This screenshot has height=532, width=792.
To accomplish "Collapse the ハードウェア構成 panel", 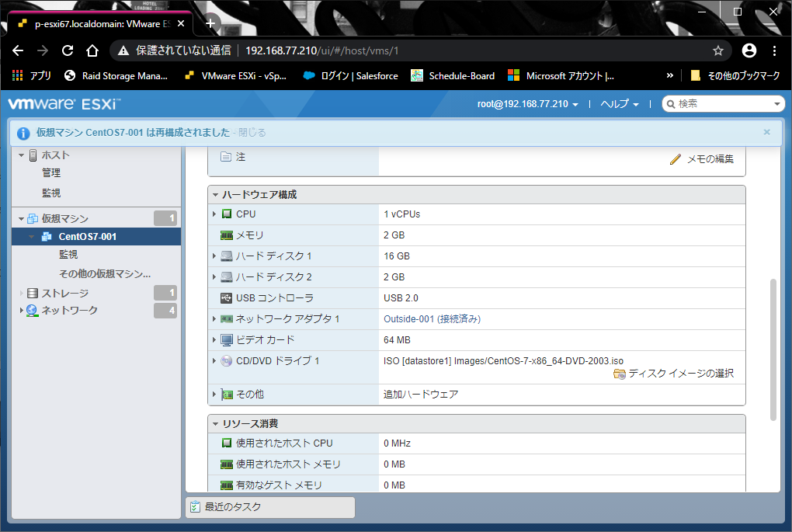I will pyautogui.click(x=215, y=194).
